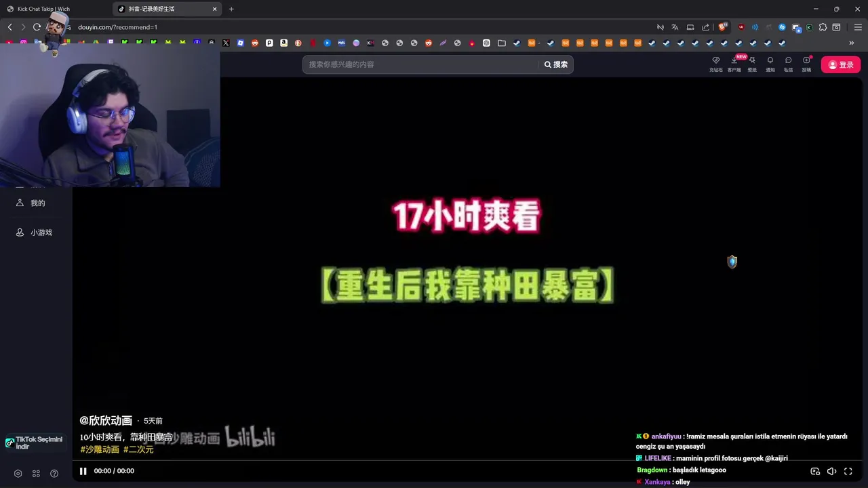868x488 pixels.
Task: Click the ankafiyuu chat message
Action: [x=742, y=441]
